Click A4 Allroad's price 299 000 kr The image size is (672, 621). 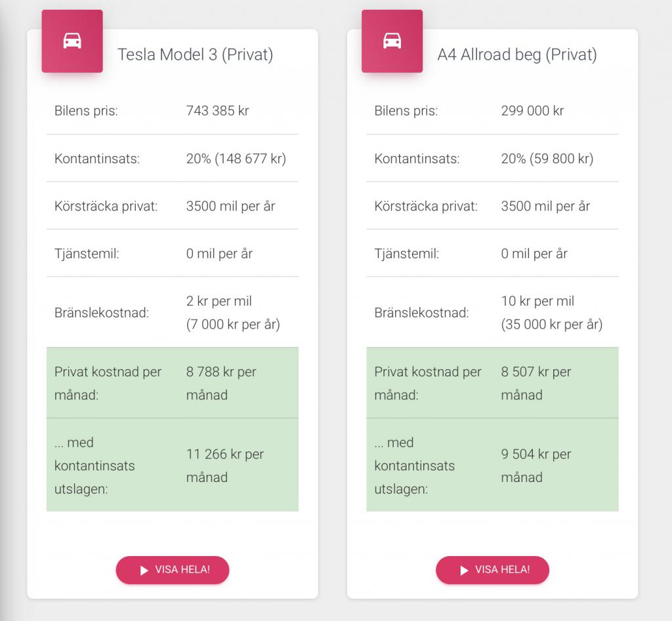pyautogui.click(x=532, y=111)
